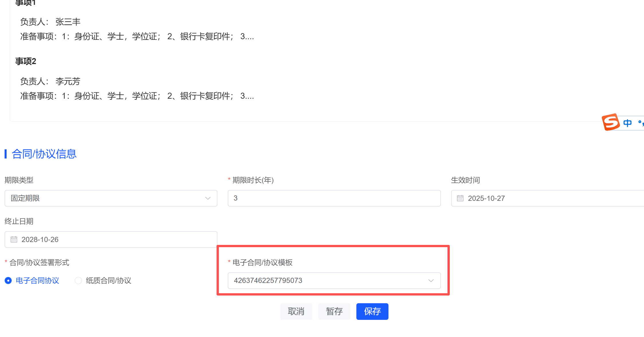Click the 暂存 button
644x337 pixels.
click(334, 311)
